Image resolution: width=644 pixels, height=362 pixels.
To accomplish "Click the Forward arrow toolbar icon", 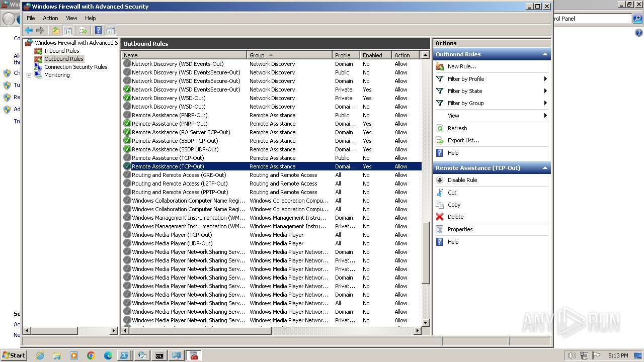I will pos(40,31).
